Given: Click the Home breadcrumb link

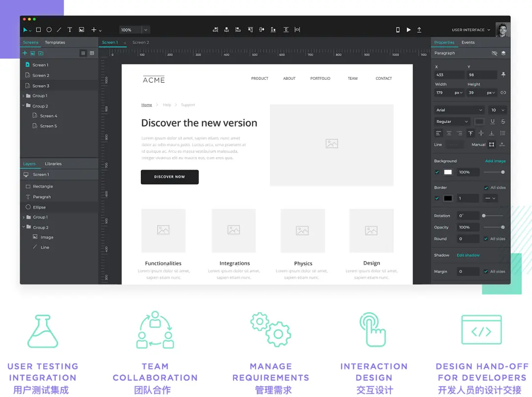Looking at the screenshot, I should tap(147, 105).
